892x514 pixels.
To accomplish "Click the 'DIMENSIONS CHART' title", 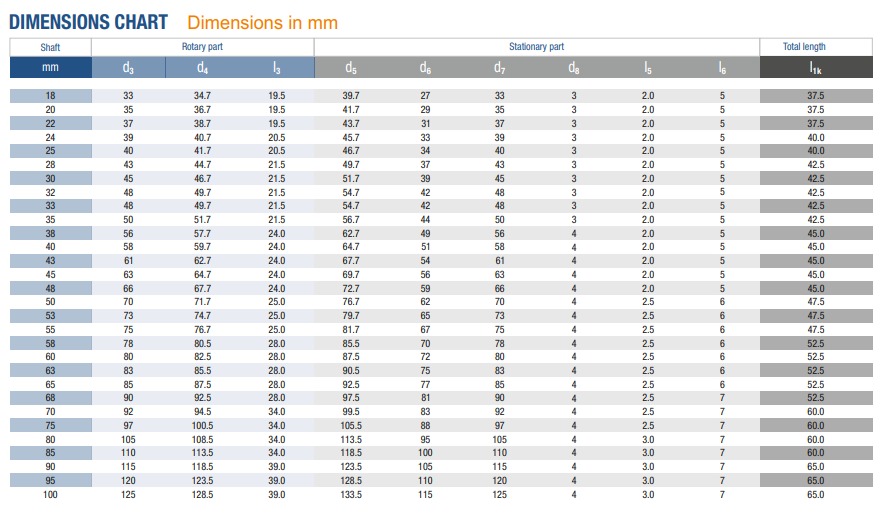I will point(88,23).
